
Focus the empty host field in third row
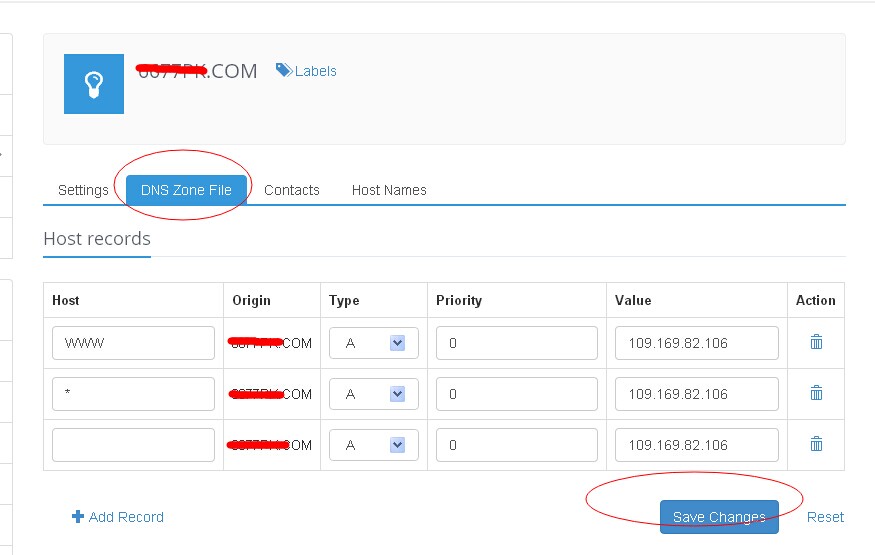133,445
